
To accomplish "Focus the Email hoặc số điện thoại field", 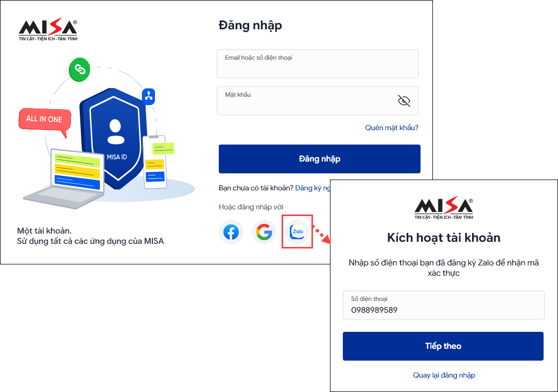I will click(x=318, y=64).
